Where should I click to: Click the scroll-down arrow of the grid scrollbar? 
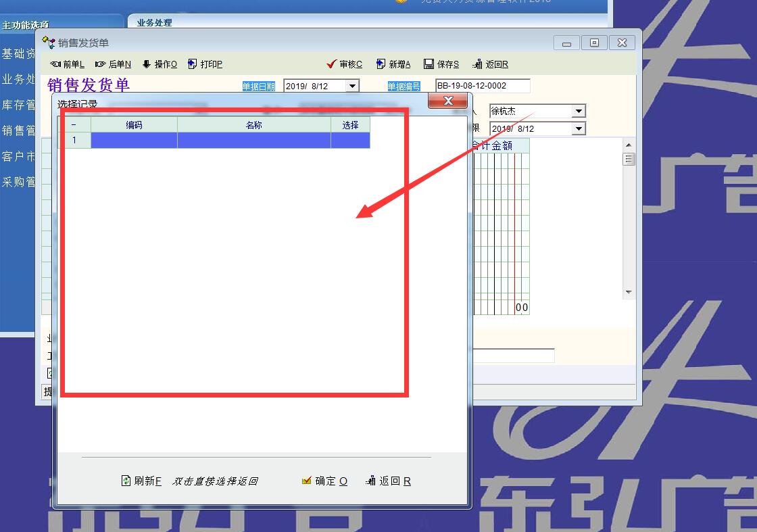click(x=629, y=292)
